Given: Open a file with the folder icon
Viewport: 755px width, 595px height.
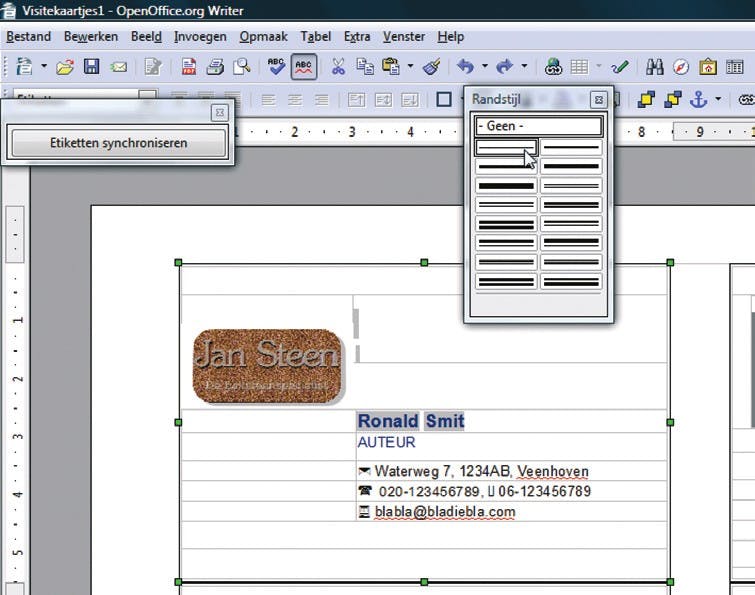Looking at the screenshot, I should pos(65,67).
